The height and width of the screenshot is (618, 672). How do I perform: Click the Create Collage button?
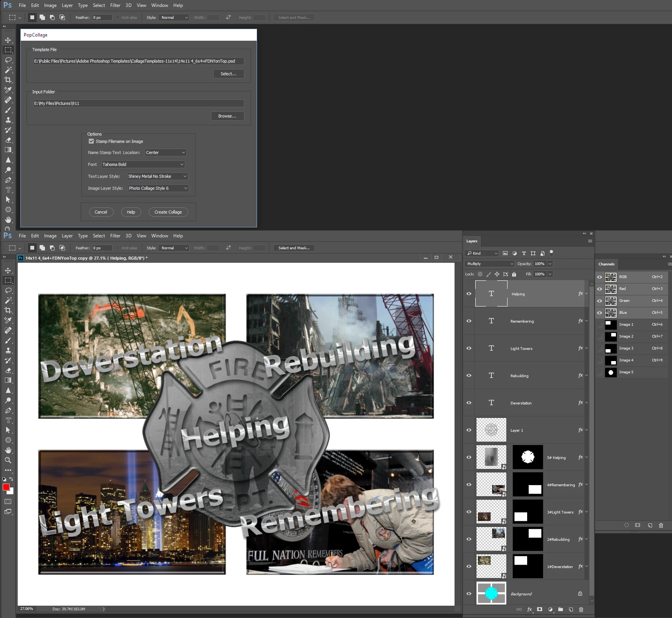(x=168, y=212)
